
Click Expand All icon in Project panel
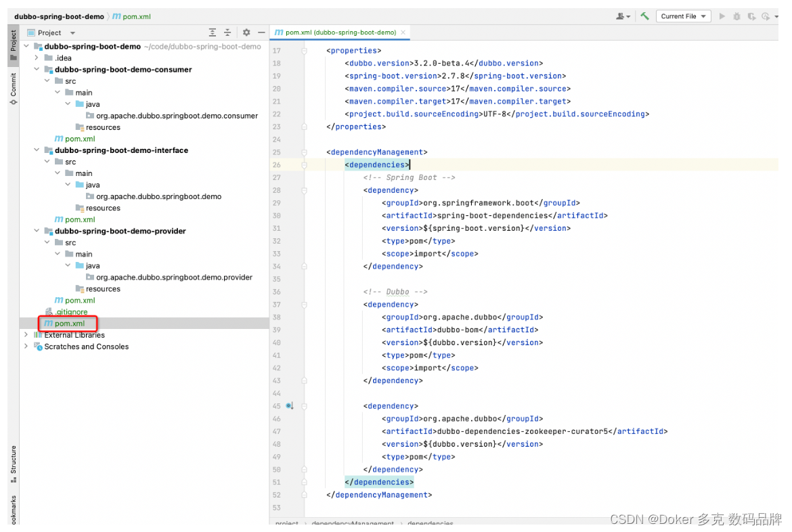(x=213, y=32)
